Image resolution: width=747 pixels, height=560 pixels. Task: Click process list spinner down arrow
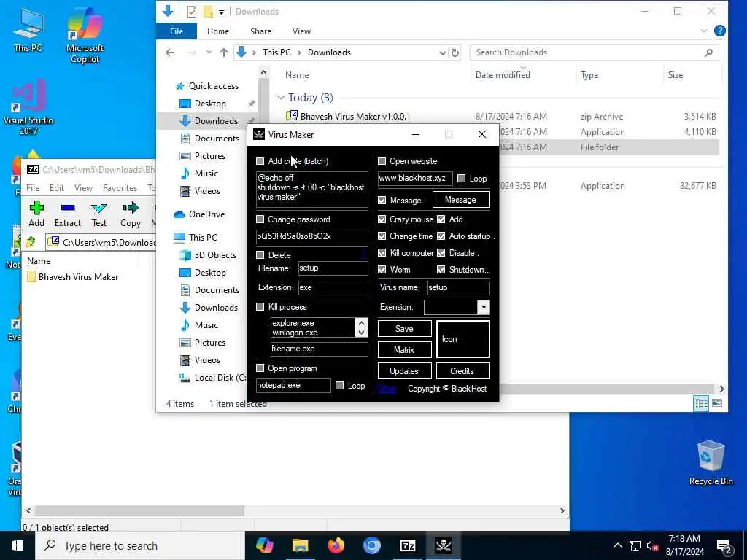click(x=362, y=332)
